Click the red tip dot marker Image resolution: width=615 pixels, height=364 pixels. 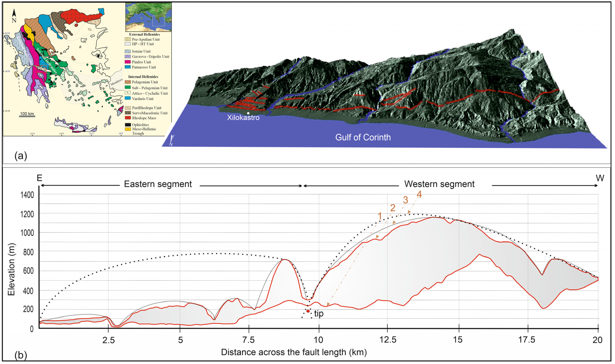coord(308,311)
